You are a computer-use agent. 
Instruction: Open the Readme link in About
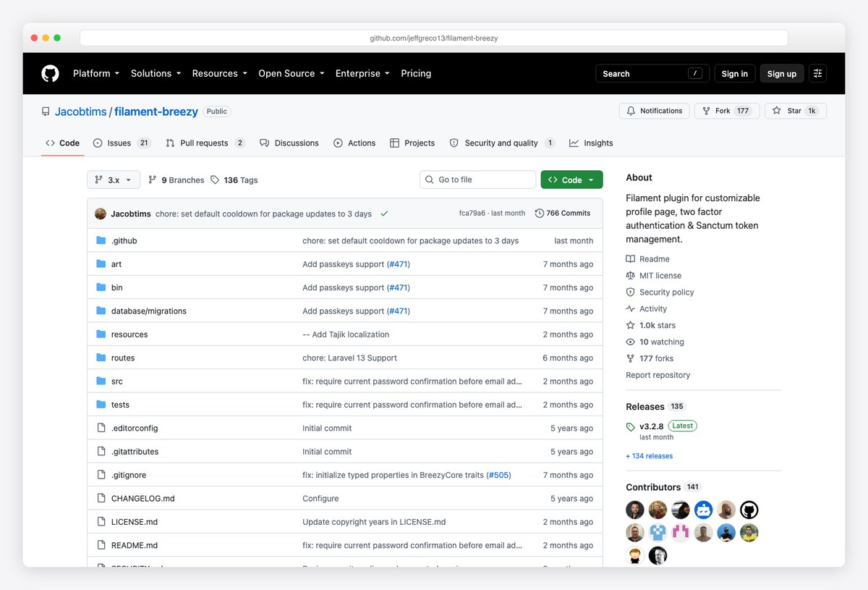click(x=647, y=259)
